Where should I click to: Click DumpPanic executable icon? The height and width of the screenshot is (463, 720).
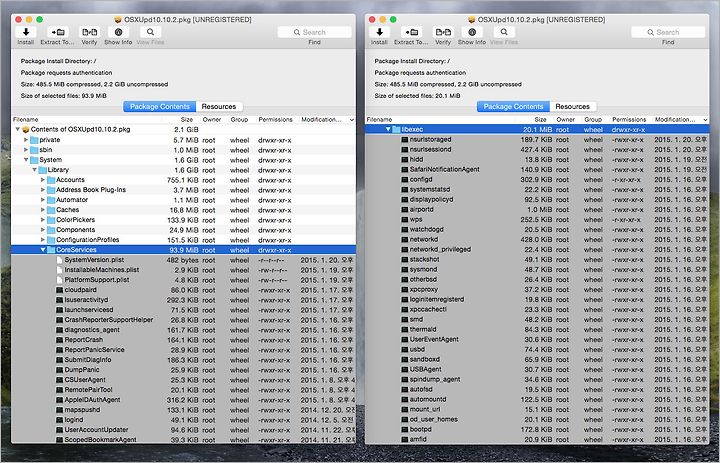(x=59, y=370)
